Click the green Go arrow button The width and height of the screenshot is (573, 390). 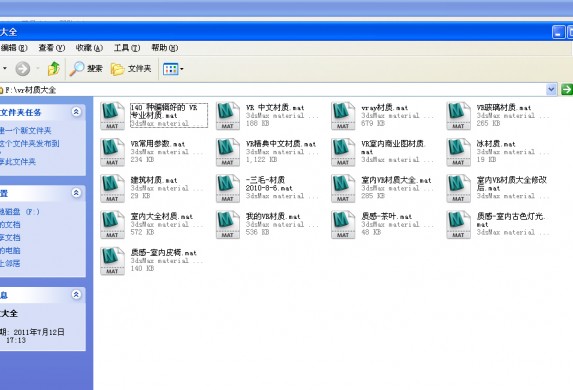(x=567, y=89)
